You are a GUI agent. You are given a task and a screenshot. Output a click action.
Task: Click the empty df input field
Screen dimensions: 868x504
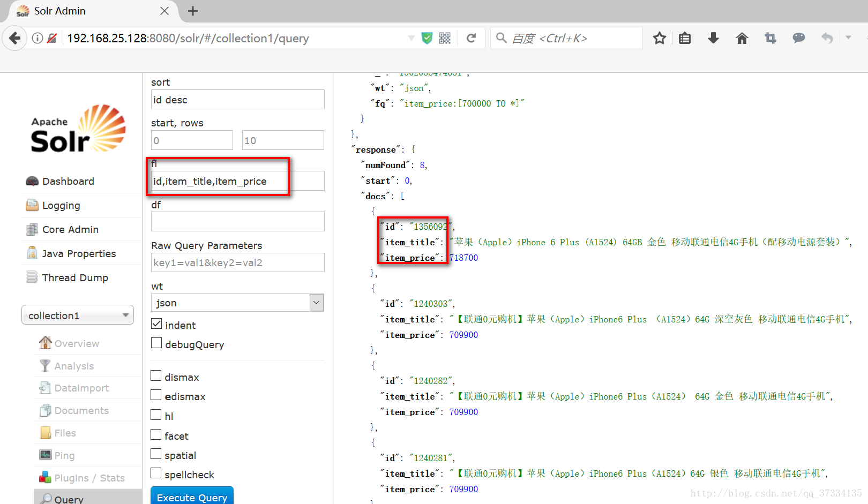[238, 222]
